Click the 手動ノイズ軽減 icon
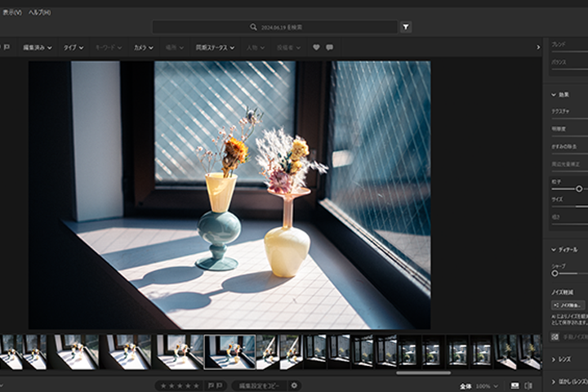588x392 pixels. (x=555, y=336)
